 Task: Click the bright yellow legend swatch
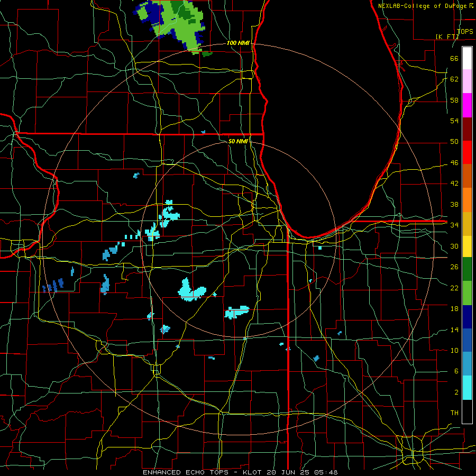point(467,246)
